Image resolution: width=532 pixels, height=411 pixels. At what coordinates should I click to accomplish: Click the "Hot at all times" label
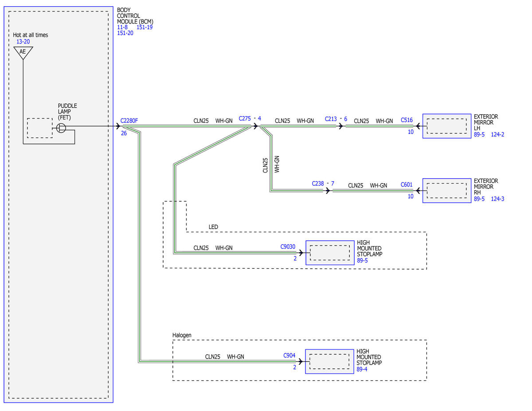coord(31,35)
